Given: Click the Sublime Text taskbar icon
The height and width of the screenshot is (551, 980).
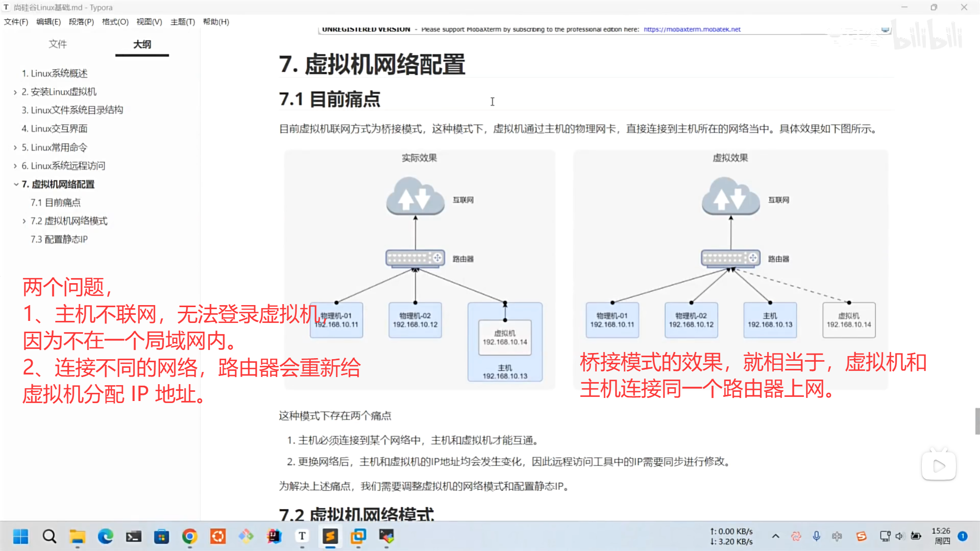Looking at the screenshot, I should pos(330,536).
